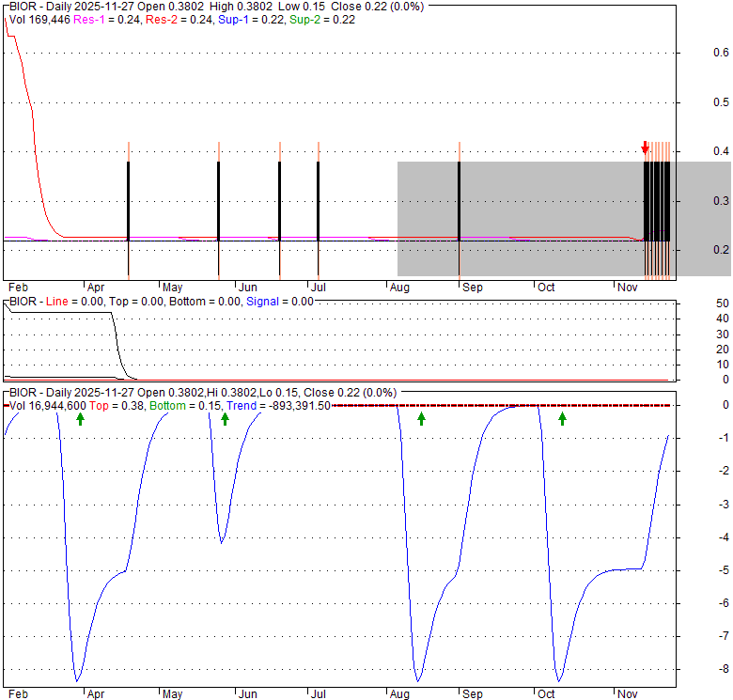Click the red down arrow sell signal
The width and height of the screenshot is (733, 700).
[x=645, y=148]
